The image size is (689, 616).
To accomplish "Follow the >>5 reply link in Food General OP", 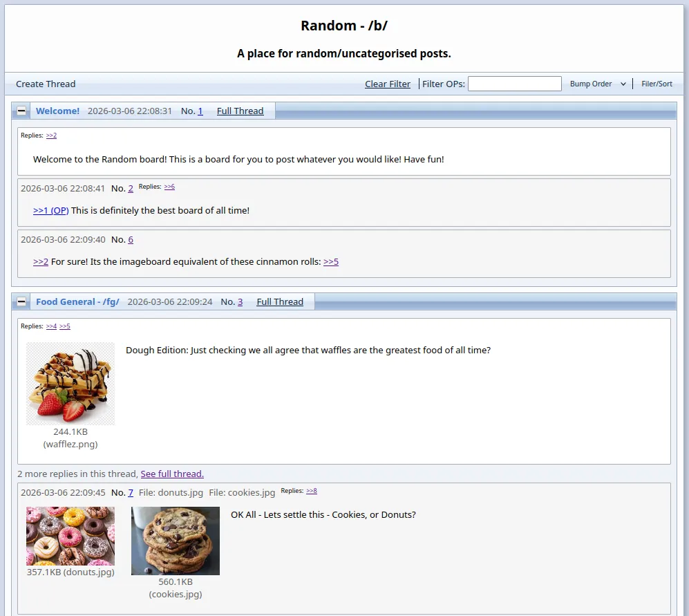I will click(64, 326).
